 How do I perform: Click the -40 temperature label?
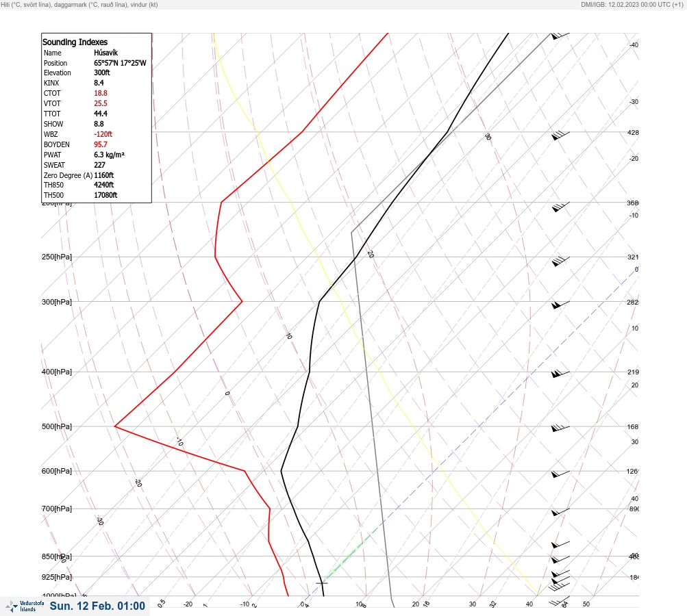point(634,44)
